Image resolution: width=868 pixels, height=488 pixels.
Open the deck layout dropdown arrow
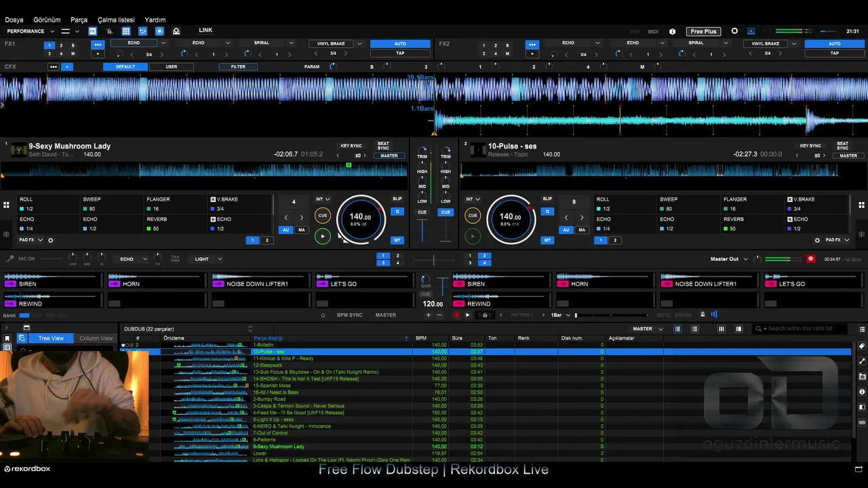click(77, 31)
